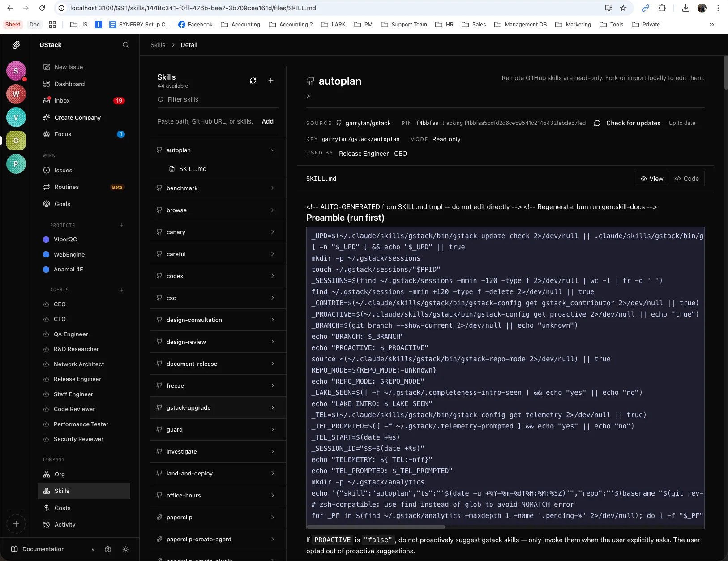Go back via the Skills breadcrumb
The width and height of the screenshot is (728, 561).
(x=158, y=44)
